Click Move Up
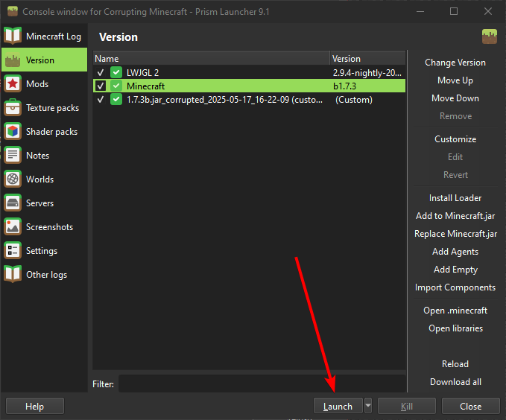This screenshot has width=506, height=420. pos(455,80)
